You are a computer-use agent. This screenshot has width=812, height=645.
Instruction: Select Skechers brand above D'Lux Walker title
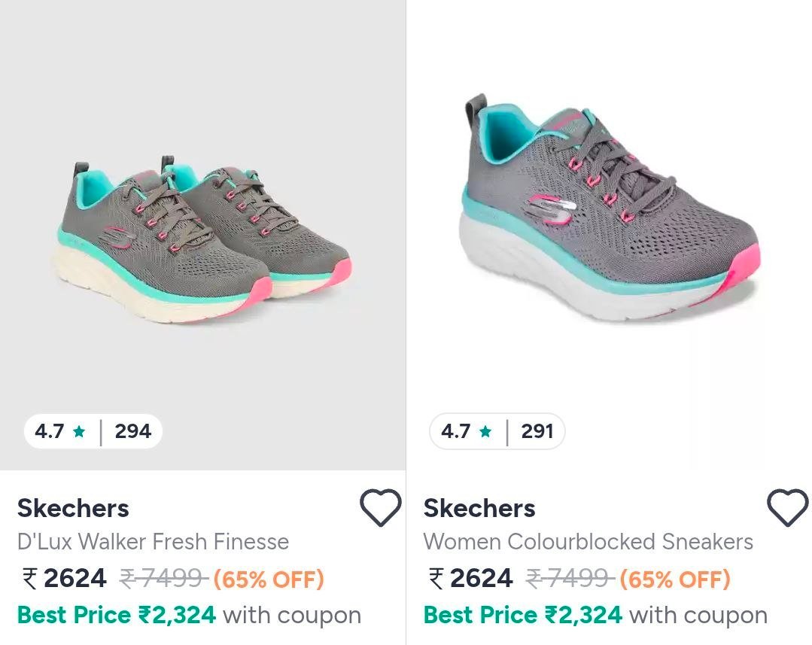pyautogui.click(x=73, y=509)
